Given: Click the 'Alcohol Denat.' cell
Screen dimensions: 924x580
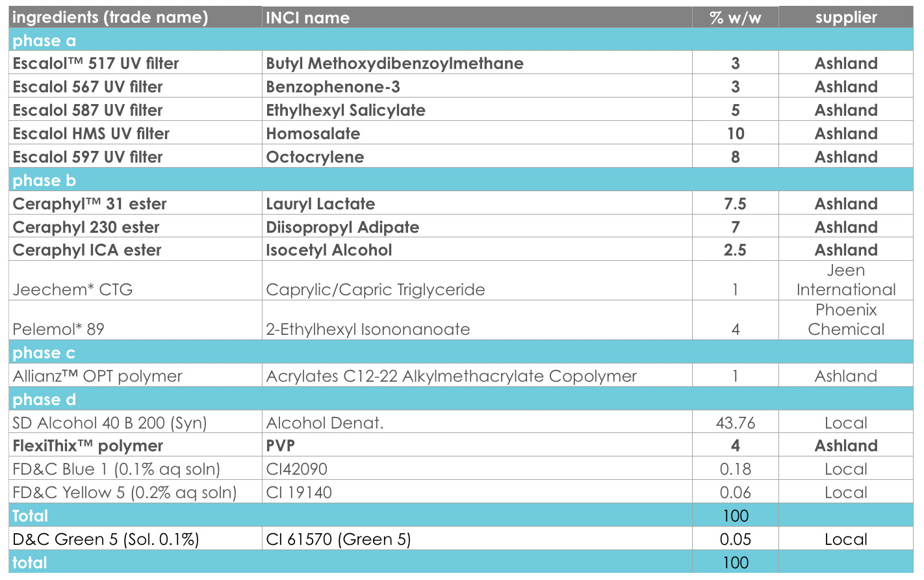Looking at the screenshot, I should coord(477,423).
